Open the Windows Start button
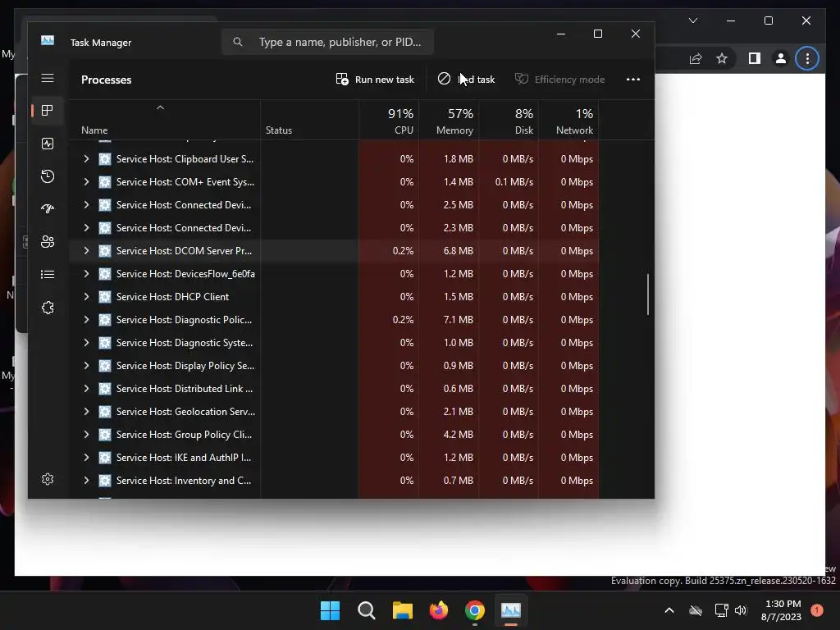The image size is (840, 630). pyautogui.click(x=330, y=610)
